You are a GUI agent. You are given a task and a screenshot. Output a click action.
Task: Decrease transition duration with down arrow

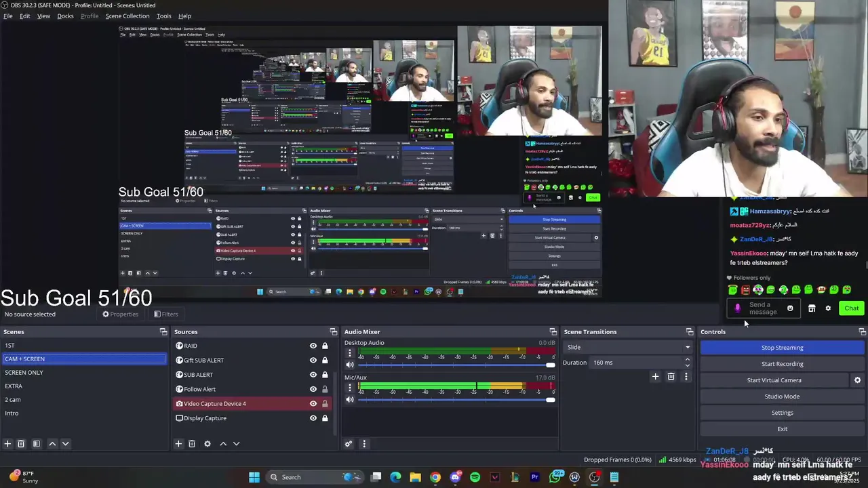coord(687,365)
